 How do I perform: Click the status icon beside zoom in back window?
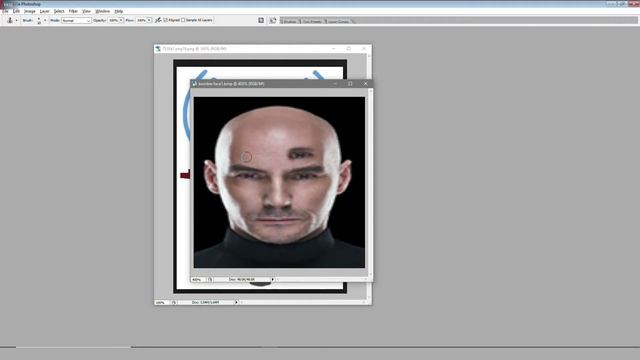pyautogui.click(x=173, y=302)
